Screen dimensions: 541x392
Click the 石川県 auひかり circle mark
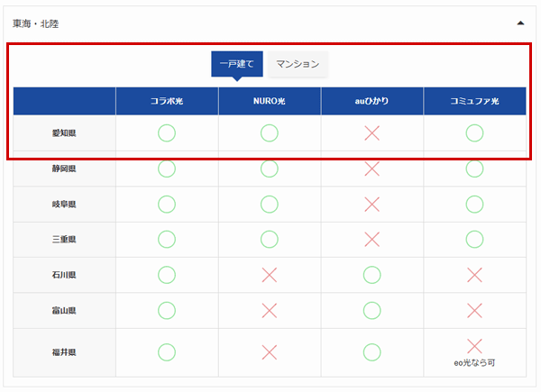pos(371,275)
